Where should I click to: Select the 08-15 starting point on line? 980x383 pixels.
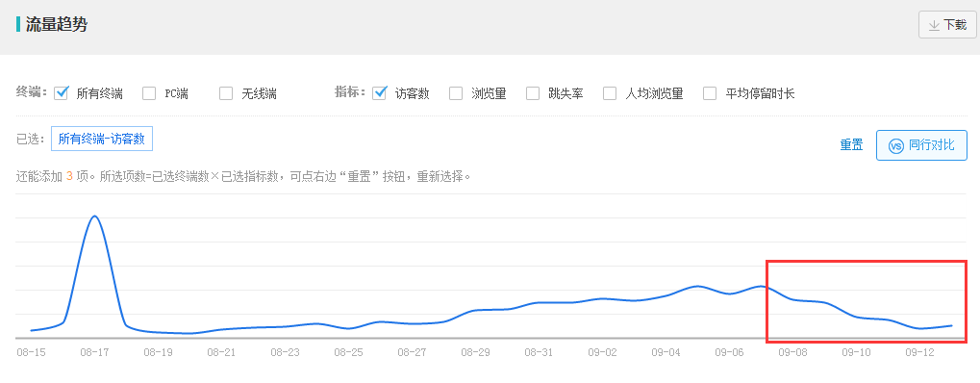31,330
